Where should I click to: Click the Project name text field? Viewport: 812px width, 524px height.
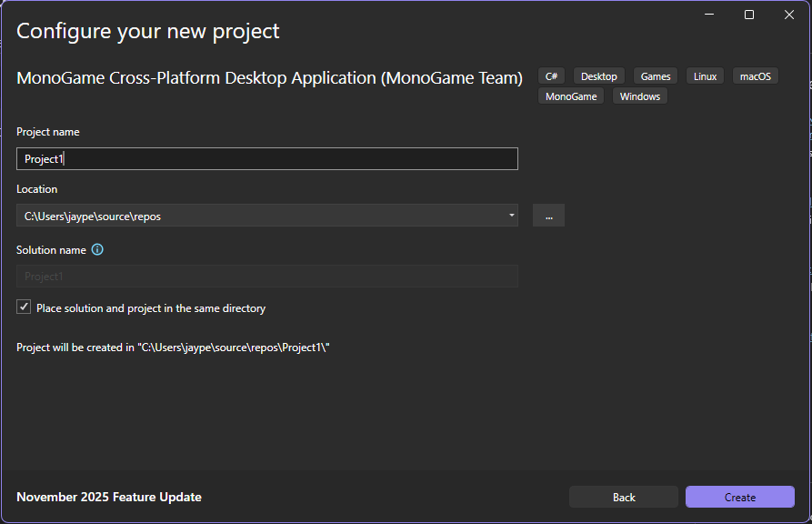(x=267, y=159)
